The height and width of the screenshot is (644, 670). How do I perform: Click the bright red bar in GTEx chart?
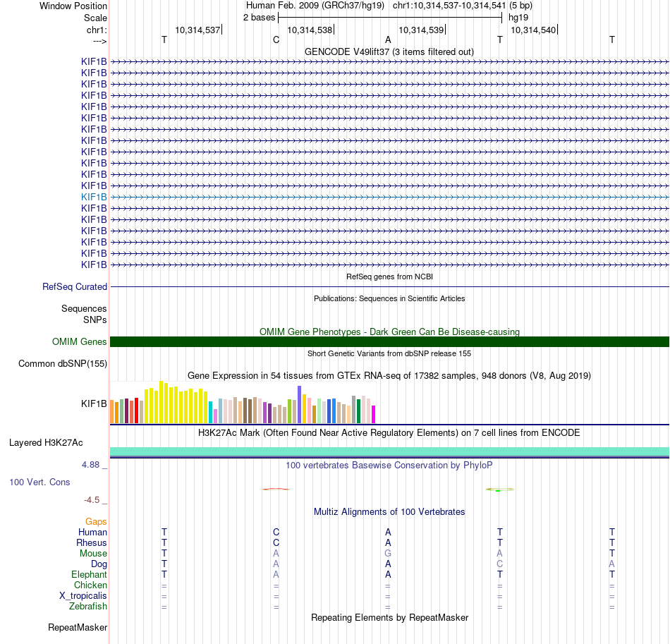(x=136, y=411)
